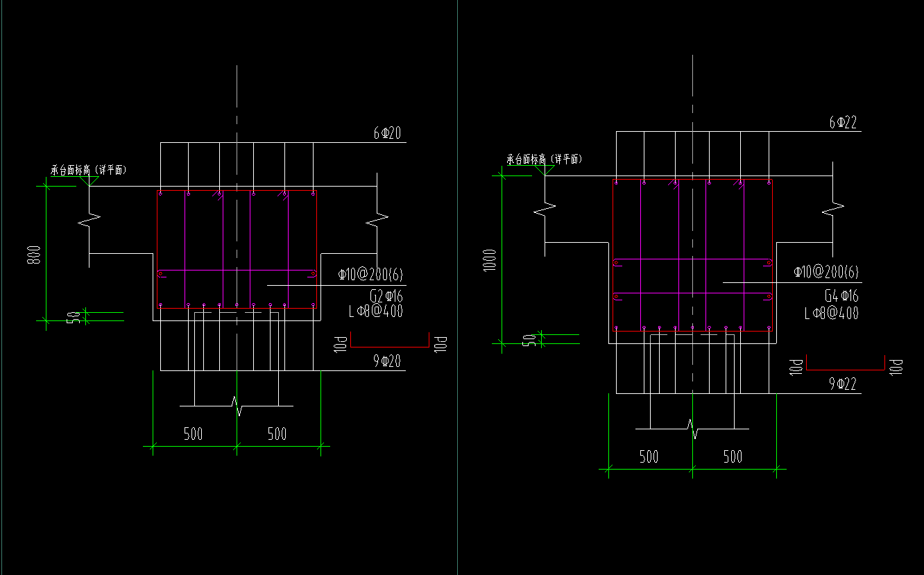Click the 9Φ20 bottom rebar label
Screen dimensions: 924x575
pyautogui.click(x=388, y=362)
